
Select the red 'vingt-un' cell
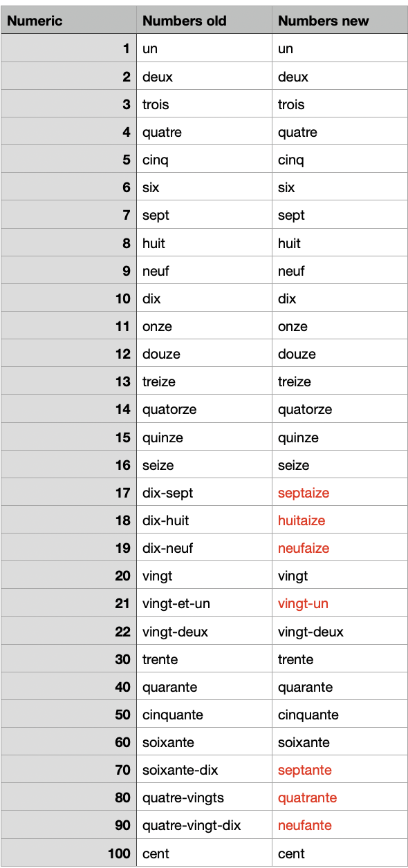(340, 603)
